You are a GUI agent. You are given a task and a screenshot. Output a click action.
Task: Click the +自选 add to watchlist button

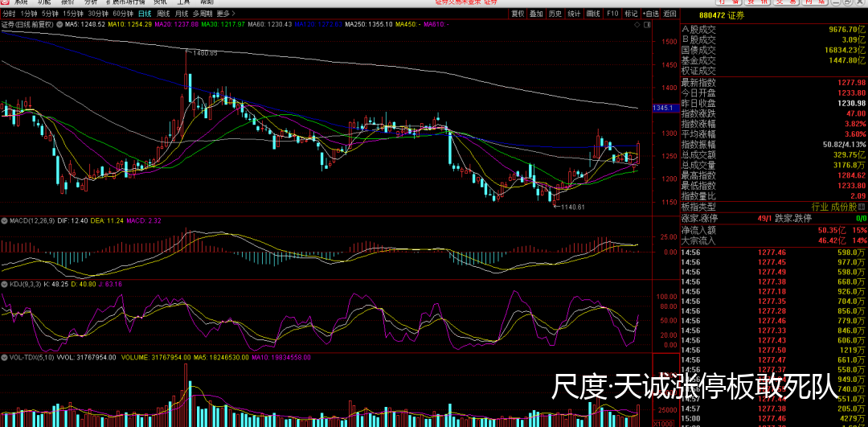pyautogui.click(x=650, y=14)
